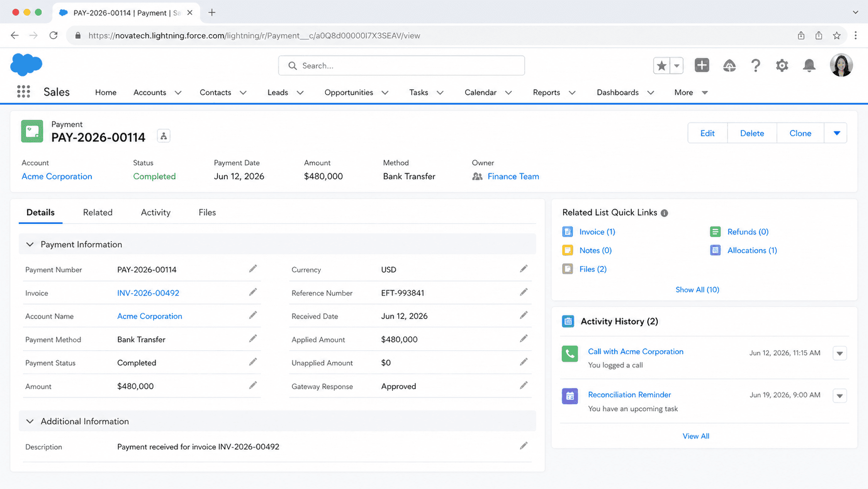Open the Dashboards nav item

[x=618, y=92]
